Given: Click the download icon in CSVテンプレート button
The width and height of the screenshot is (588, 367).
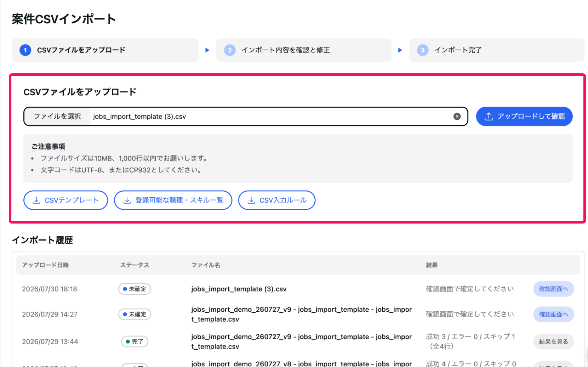Looking at the screenshot, I should tap(36, 200).
